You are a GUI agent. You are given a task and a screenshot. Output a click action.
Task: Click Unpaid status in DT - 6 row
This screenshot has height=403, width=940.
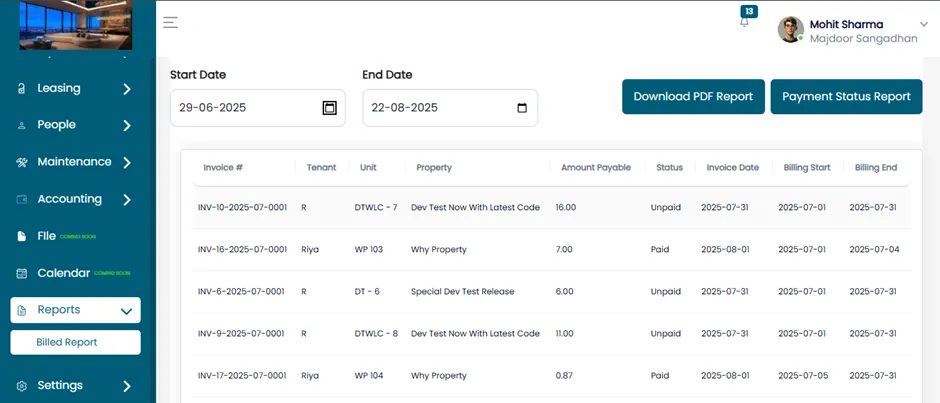[x=666, y=291]
